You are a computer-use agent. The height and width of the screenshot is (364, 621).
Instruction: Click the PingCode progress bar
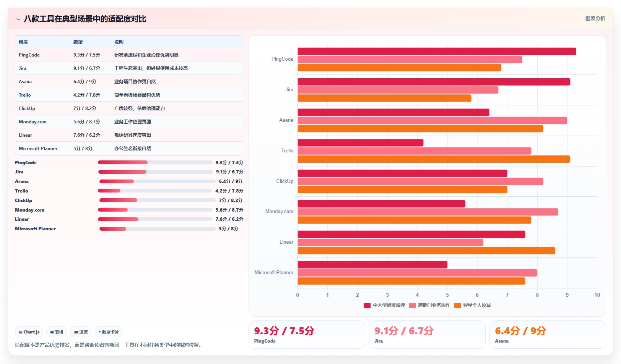tap(155, 162)
